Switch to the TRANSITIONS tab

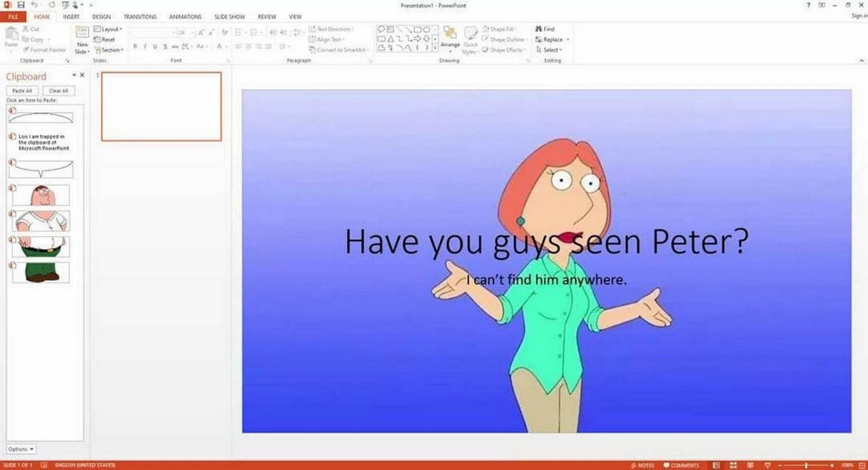tap(140, 16)
